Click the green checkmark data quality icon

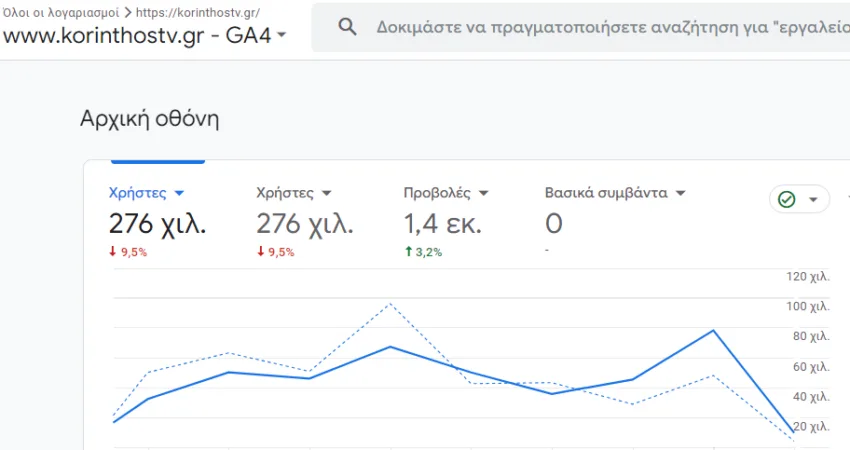(787, 200)
